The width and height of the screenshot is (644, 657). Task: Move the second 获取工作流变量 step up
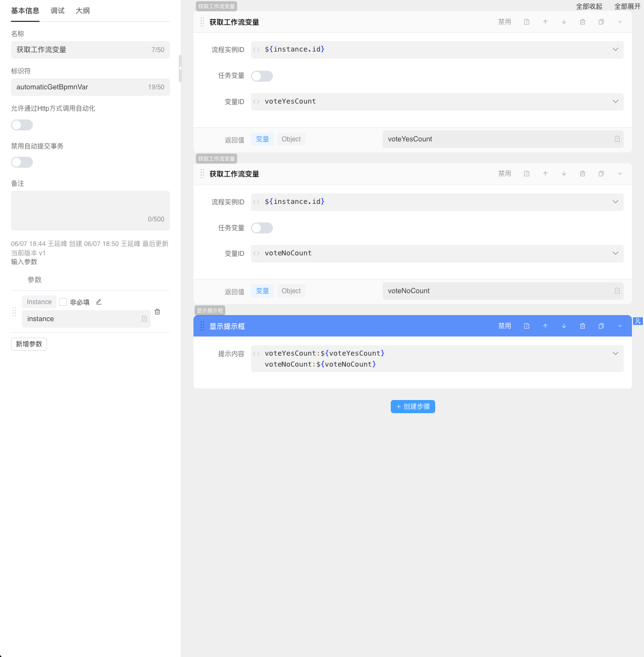545,174
